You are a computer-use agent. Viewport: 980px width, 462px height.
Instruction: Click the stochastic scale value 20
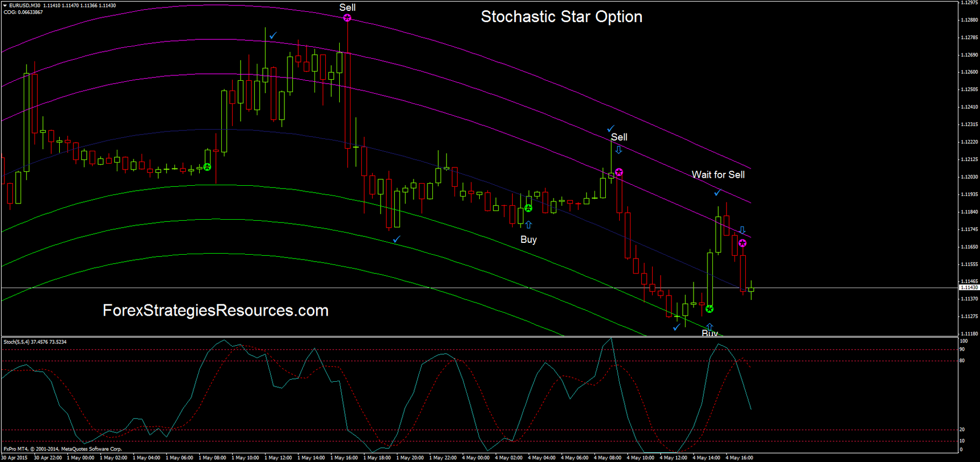(x=962, y=430)
